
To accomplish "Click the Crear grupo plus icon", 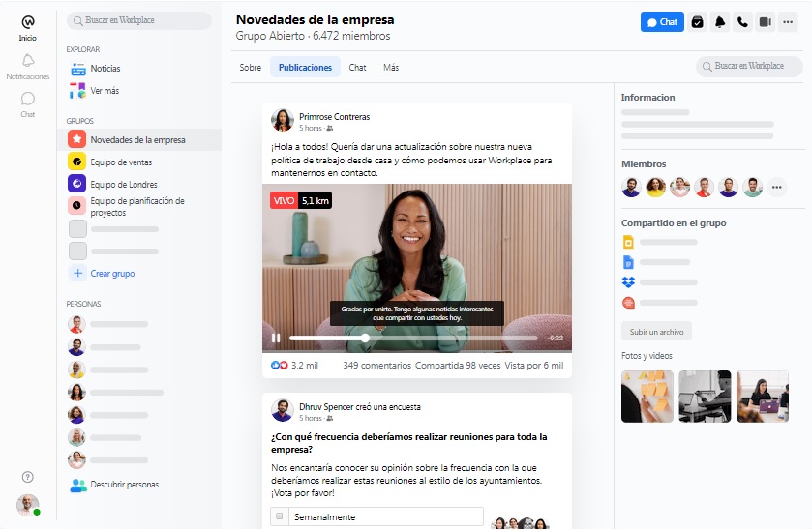I will (78, 274).
